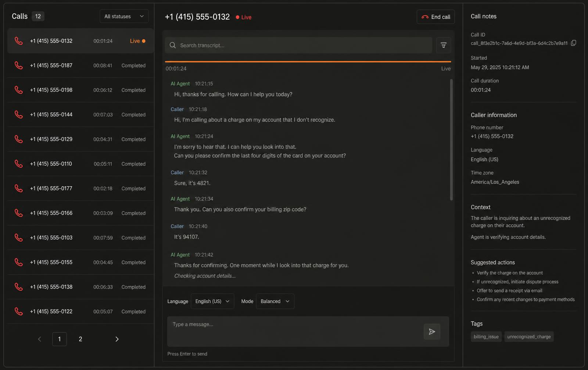Click 'Confirm any recent changes to payment methods'
Viewport: 588px width, 370px height.
526,300
